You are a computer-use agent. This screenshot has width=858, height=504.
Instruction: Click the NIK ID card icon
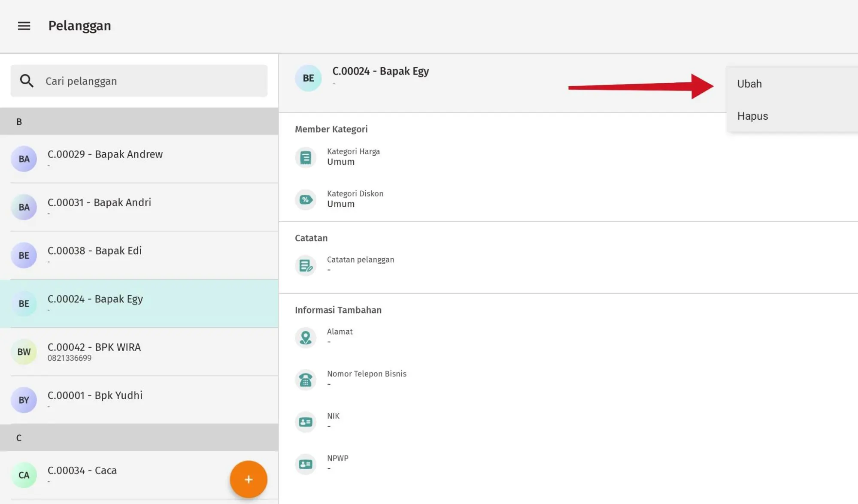306,422
